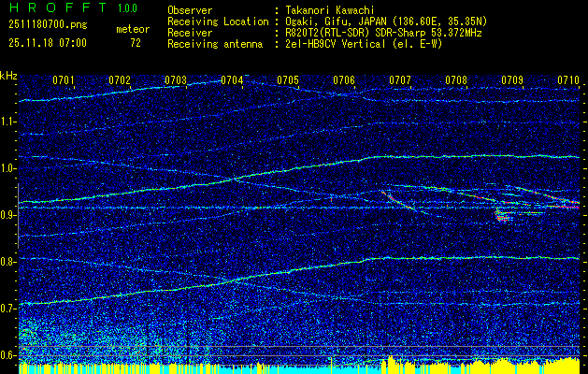Click the 0707 time marker

coord(400,80)
